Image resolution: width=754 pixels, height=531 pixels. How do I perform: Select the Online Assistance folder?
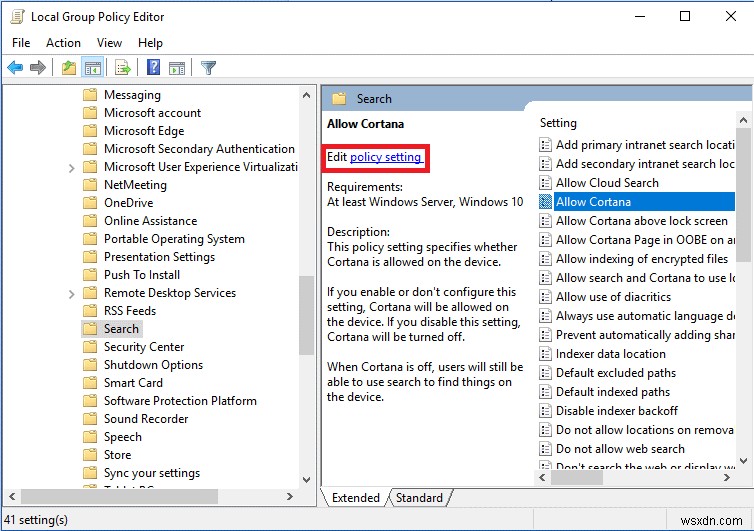151,221
